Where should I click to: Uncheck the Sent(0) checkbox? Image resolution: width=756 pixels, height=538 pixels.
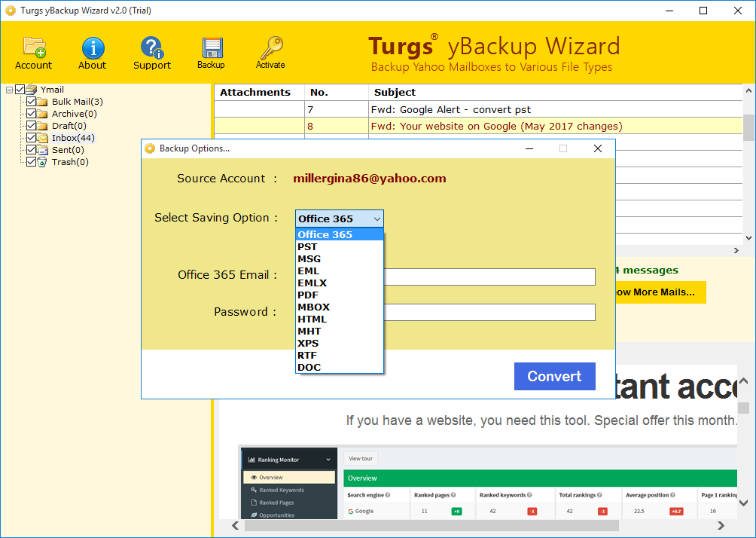tap(32, 150)
